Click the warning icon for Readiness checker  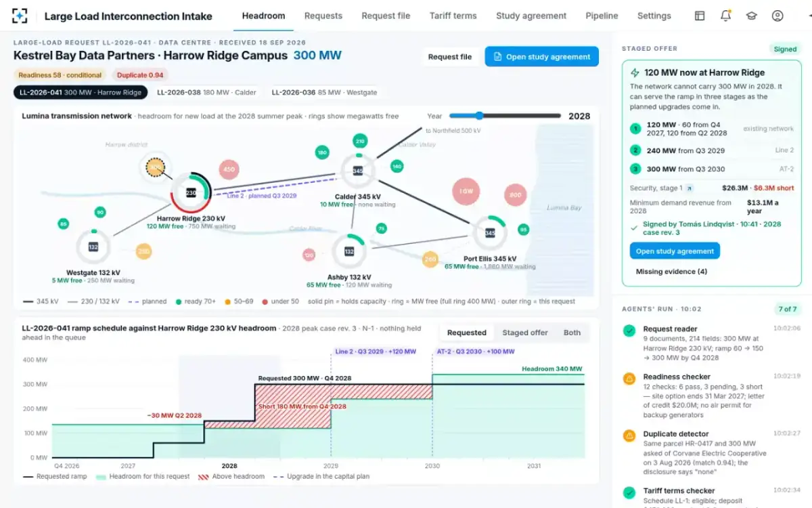pyautogui.click(x=629, y=379)
